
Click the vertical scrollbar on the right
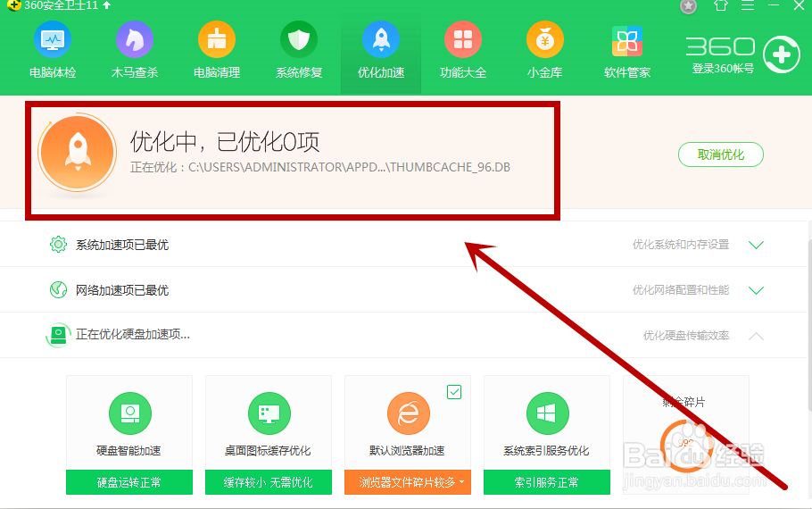click(810, 324)
